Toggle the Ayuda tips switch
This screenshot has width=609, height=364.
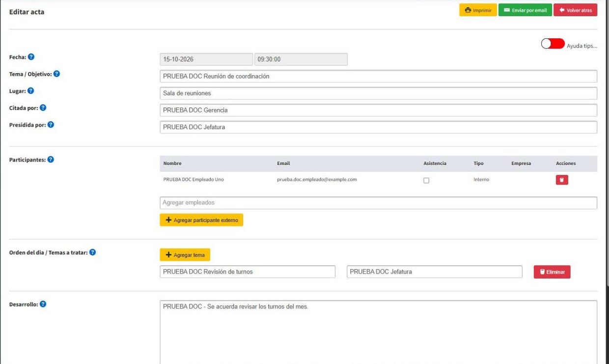[x=553, y=44]
